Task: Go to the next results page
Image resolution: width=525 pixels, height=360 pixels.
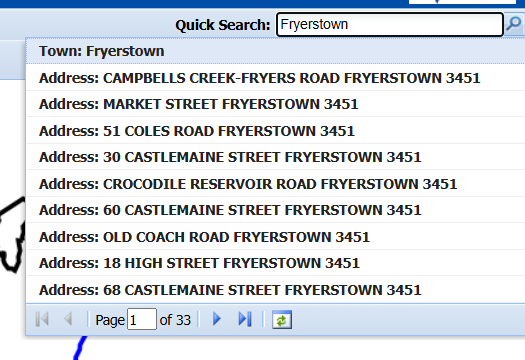Action: (x=217, y=319)
